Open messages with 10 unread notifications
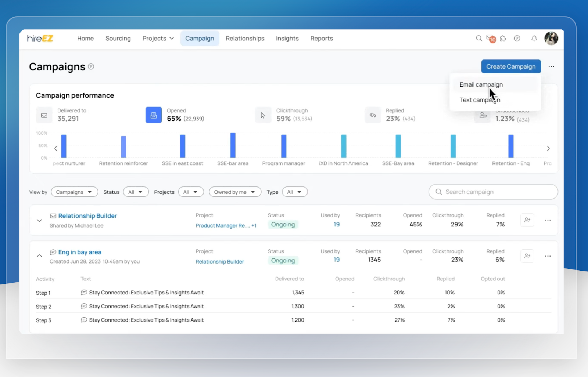 [x=490, y=38]
